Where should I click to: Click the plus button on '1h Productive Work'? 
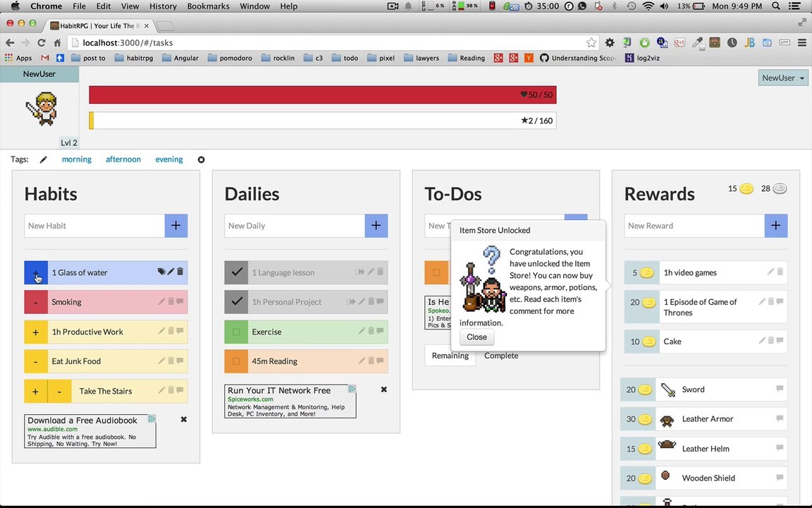pyautogui.click(x=36, y=332)
